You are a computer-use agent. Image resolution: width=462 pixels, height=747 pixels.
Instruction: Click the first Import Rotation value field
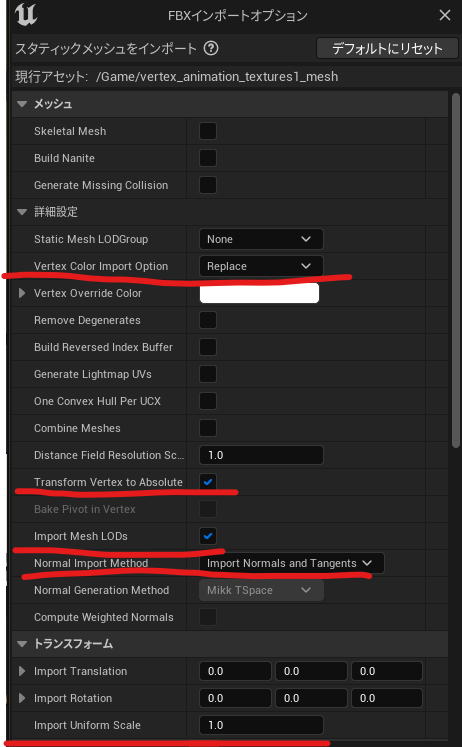tap(235, 698)
